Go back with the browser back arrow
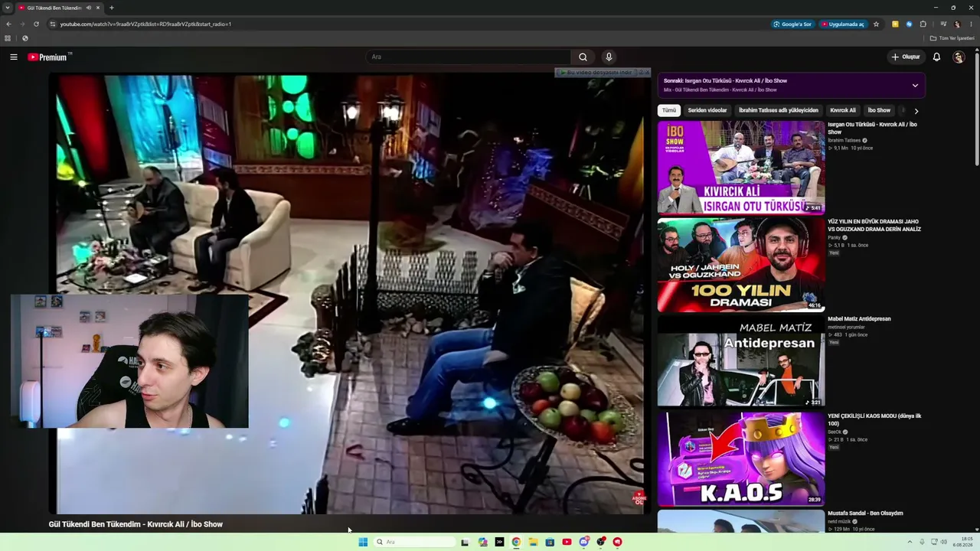The height and width of the screenshot is (551, 980). tap(8, 24)
